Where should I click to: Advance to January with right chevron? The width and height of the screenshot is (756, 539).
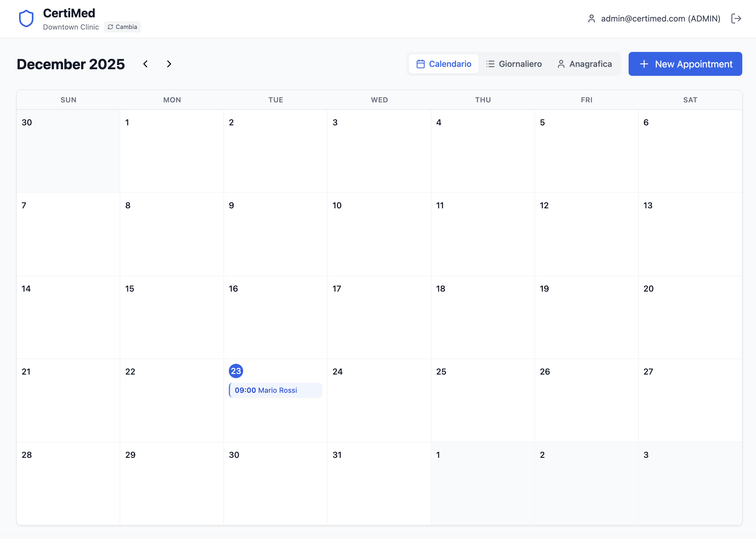click(x=169, y=64)
